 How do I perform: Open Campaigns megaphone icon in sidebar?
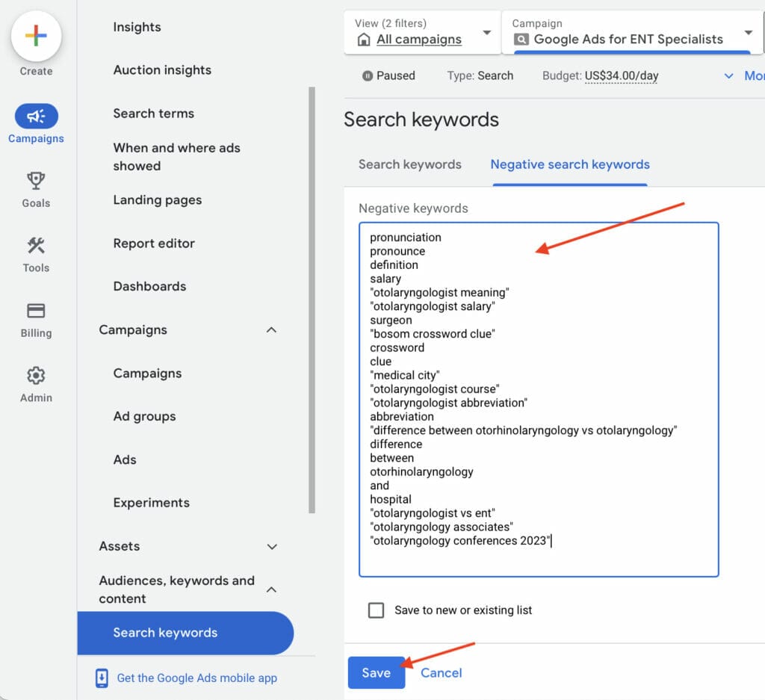coord(36,117)
